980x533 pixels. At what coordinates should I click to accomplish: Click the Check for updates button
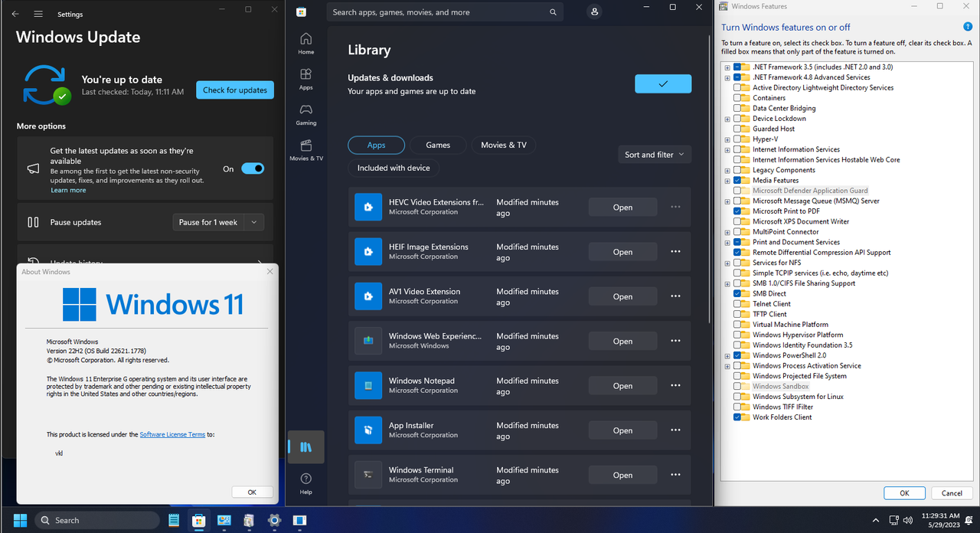(x=235, y=90)
